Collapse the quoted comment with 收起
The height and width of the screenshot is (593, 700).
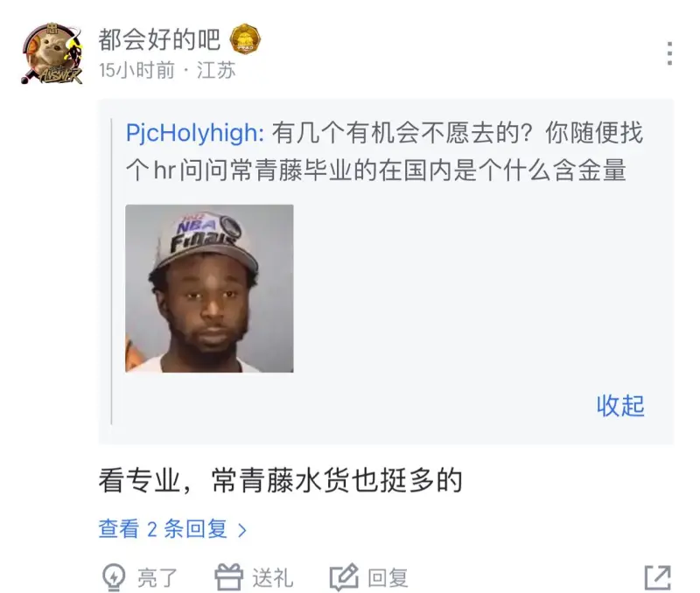coord(620,406)
